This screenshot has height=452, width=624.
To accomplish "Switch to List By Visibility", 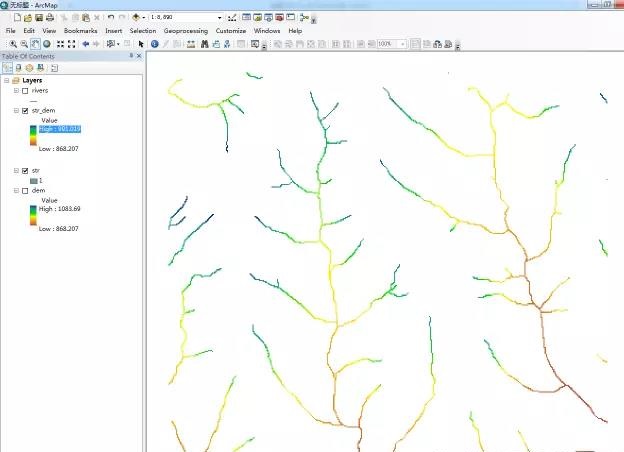I will [x=29, y=68].
